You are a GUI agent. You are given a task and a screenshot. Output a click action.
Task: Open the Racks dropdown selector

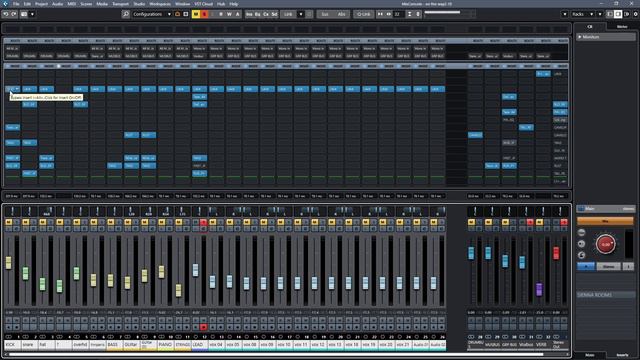click(x=582, y=14)
